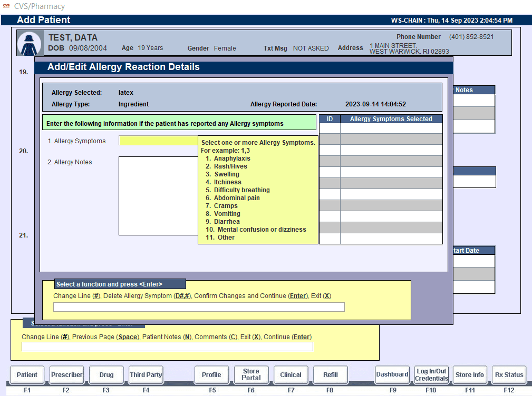Click the patient name TEST, DATA

click(x=73, y=37)
